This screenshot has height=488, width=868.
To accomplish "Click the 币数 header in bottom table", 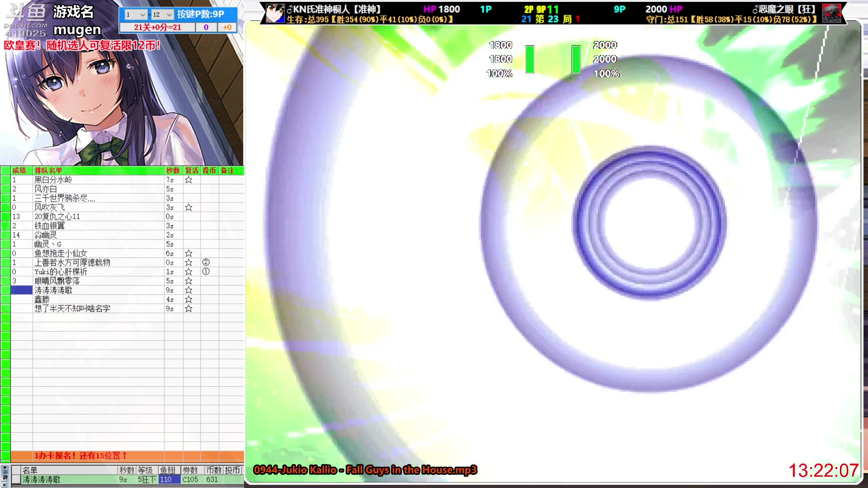I will [x=214, y=470].
